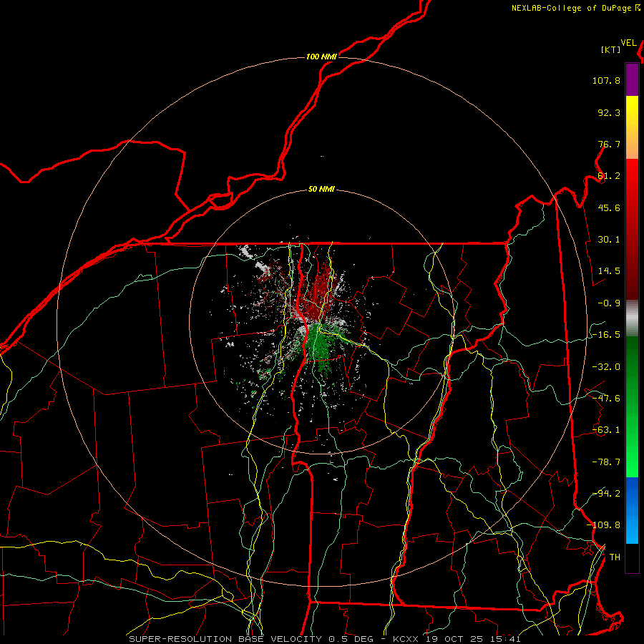Click the -63.1 scale value

pyautogui.click(x=606, y=430)
